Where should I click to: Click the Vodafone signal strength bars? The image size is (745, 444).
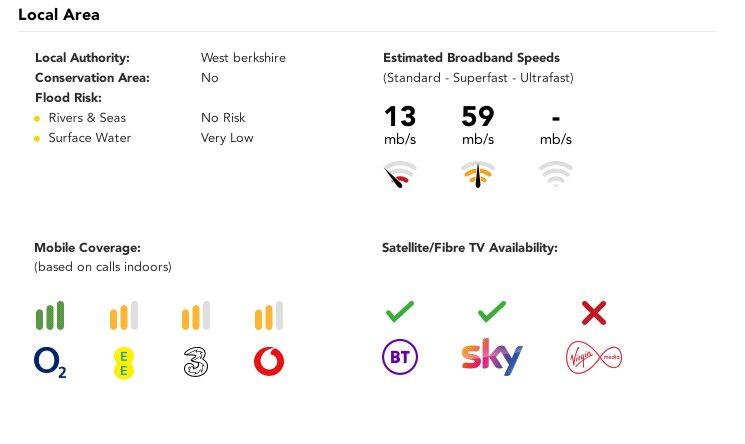(268, 316)
